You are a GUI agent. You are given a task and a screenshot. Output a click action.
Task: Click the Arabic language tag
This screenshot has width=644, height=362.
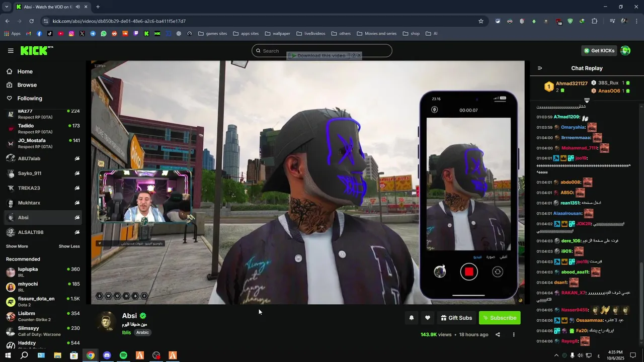pos(142,332)
